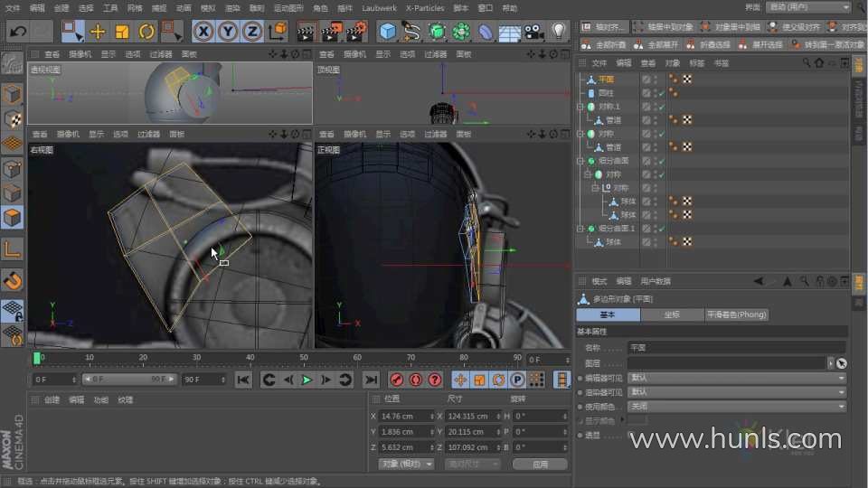Screen dimensions: 868x488
Task: Jump to timeline end
Action: [371, 380]
